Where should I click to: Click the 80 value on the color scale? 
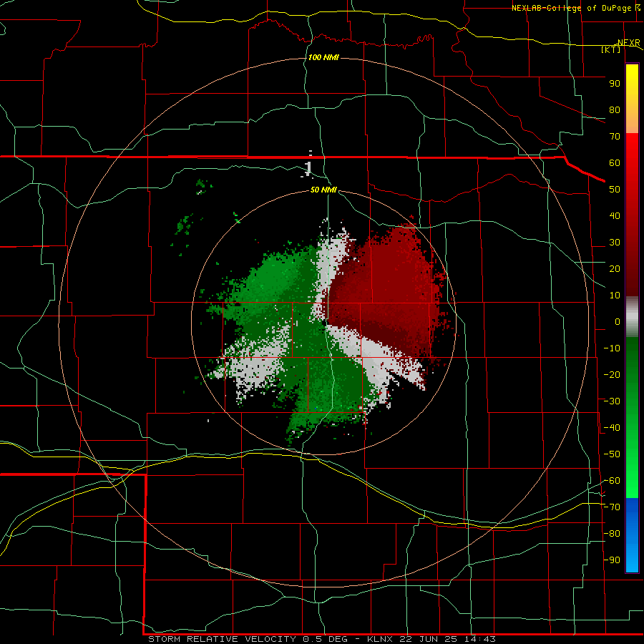(x=615, y=109)
